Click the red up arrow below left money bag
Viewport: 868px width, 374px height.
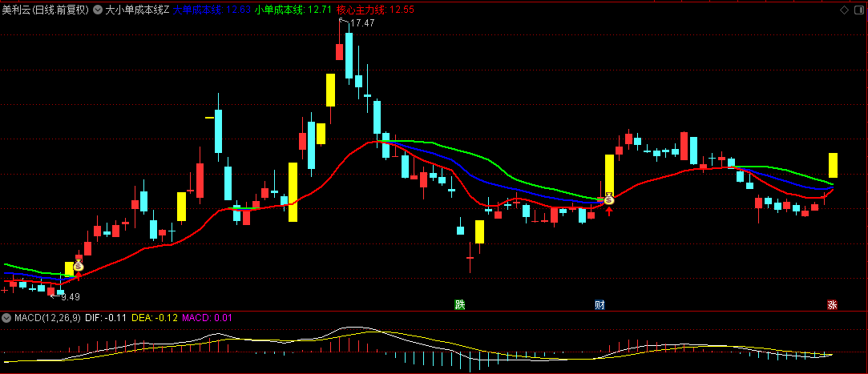point(79,275)
